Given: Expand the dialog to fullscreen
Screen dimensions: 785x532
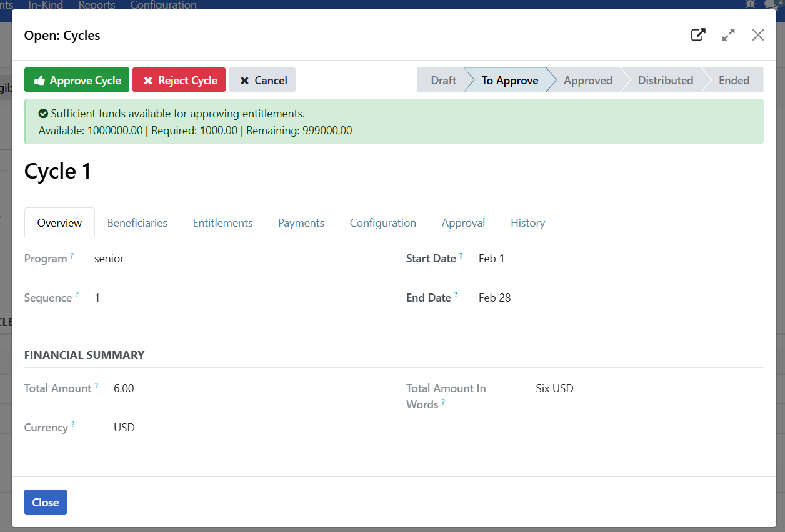Looking at the screenshot, I should coord(728,35).
